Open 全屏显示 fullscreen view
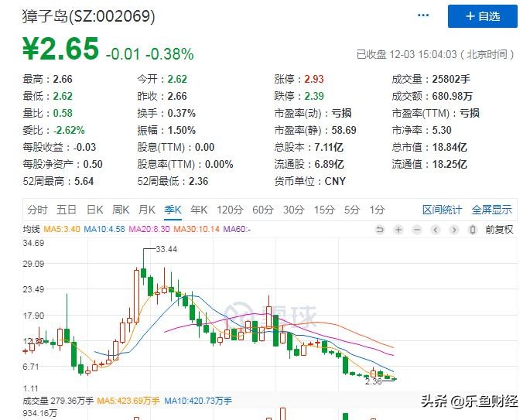Image resolution: width=530 pixels, height=420 pixels. [492, 210]
